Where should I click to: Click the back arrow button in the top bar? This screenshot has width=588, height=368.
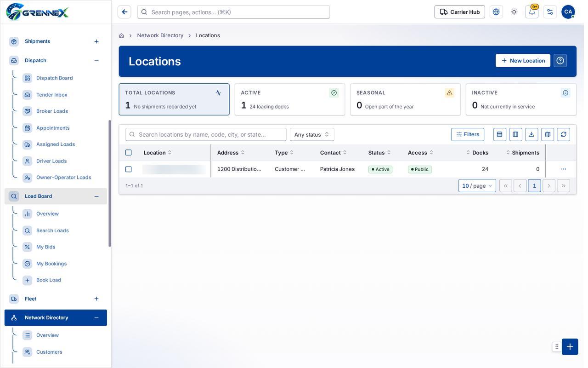pos(124,12)
